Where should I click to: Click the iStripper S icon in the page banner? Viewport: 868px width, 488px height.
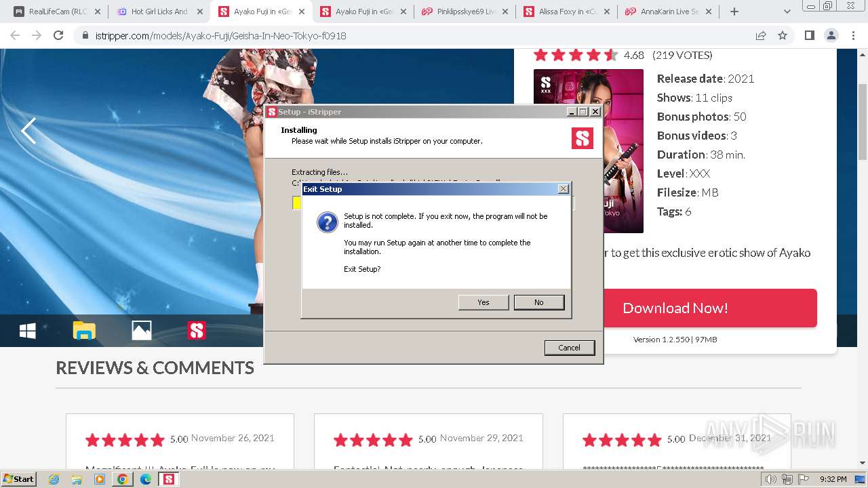[197, 331]
